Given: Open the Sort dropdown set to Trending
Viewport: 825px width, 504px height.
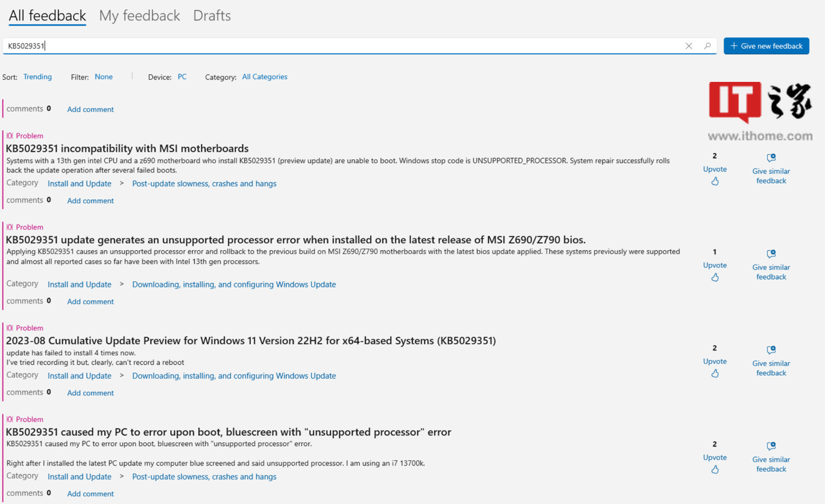Looking at the screenshot, I should tap(37, 77).
